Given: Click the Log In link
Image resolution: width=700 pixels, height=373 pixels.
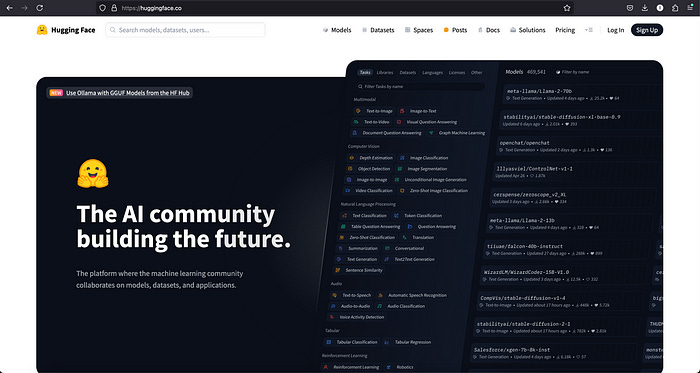Looking at the screenshot, I should click(x=616, y=30).
